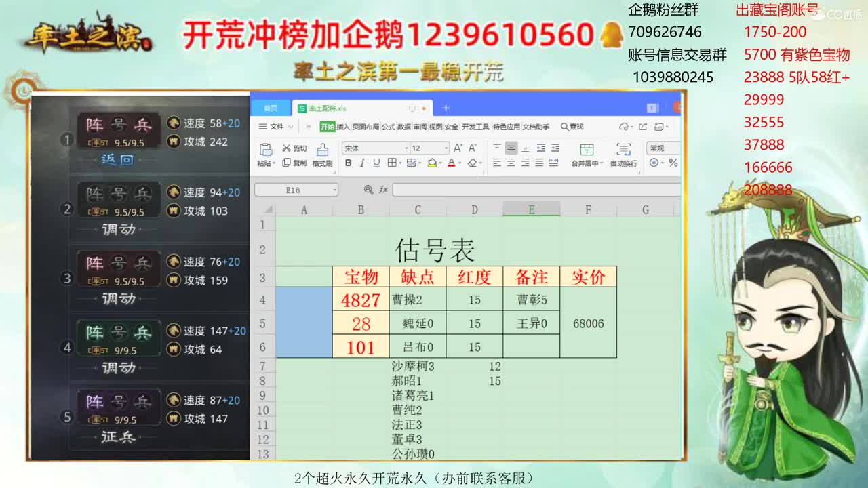Image resolution: width=868 pixels, height=488 pixels.
Task: Click 调动 button under team 3
Action: tap(119, 298)
